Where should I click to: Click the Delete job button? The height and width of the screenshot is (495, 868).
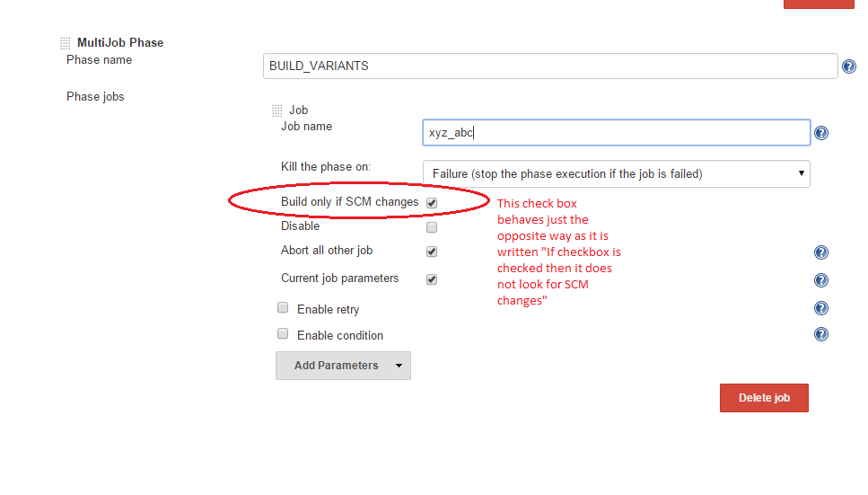click(x=764, y=398)
